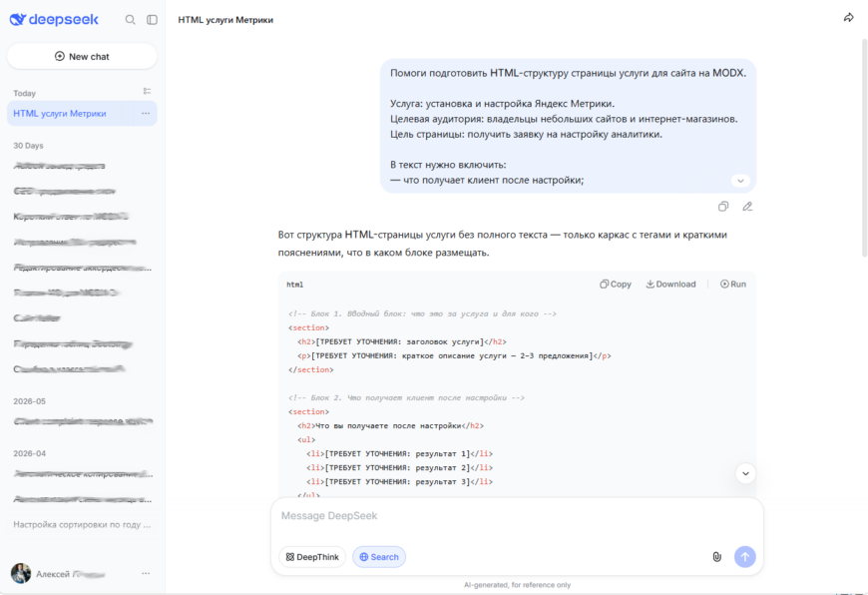Open the user profile avatar for Алексей
Viewport: 868px width, 595px height.
(21, 573)
